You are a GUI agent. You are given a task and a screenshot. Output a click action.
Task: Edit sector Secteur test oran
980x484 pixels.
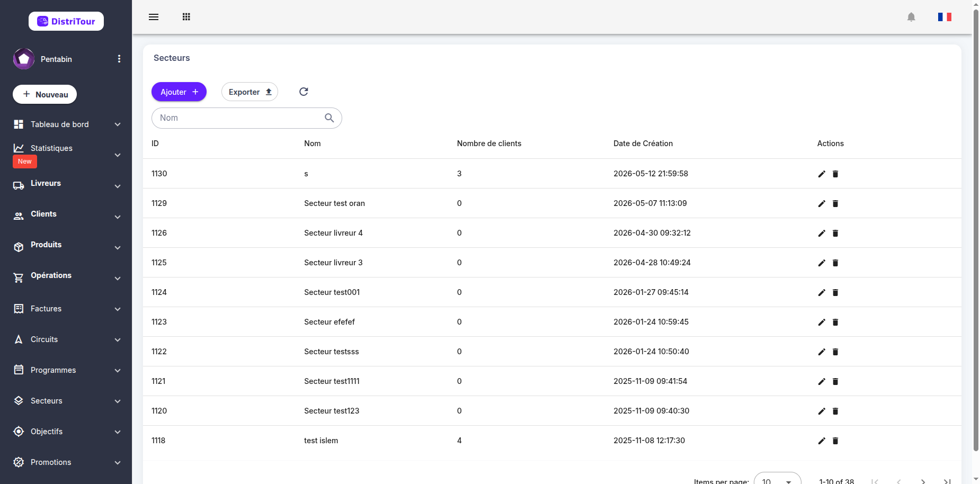(822, 203)
